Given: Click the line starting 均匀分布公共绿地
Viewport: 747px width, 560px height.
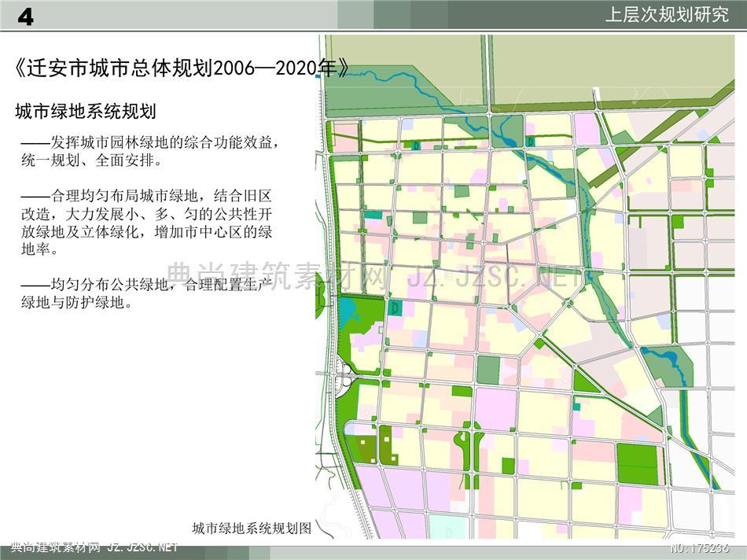Looking at the screenshot, I should coord(146,285).
